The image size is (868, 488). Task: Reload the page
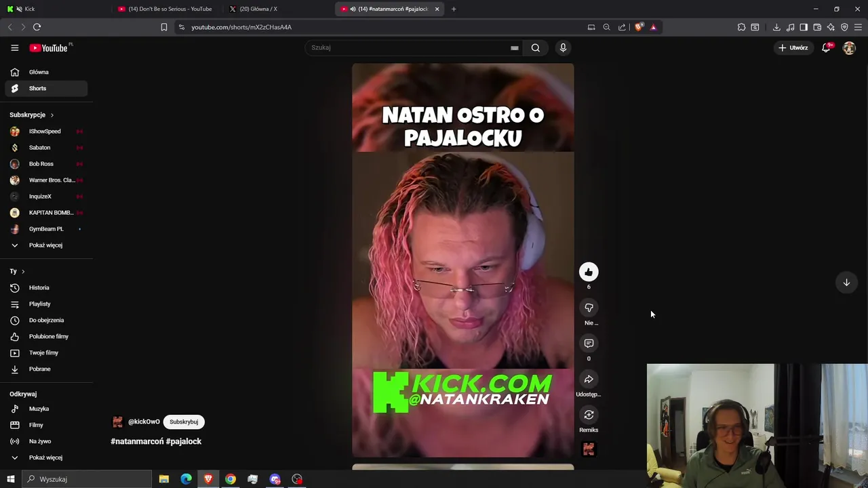point(37,27)
